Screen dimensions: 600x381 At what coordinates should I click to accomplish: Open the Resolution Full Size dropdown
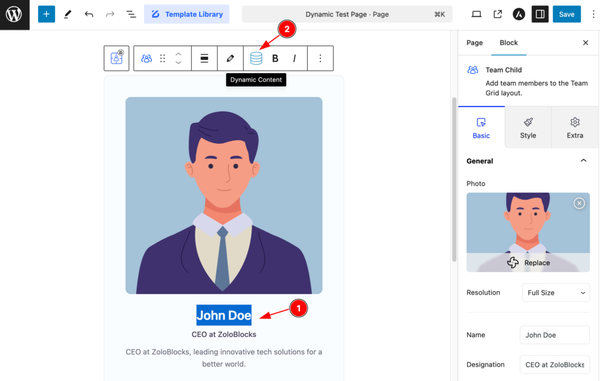(x=556, y=293)
